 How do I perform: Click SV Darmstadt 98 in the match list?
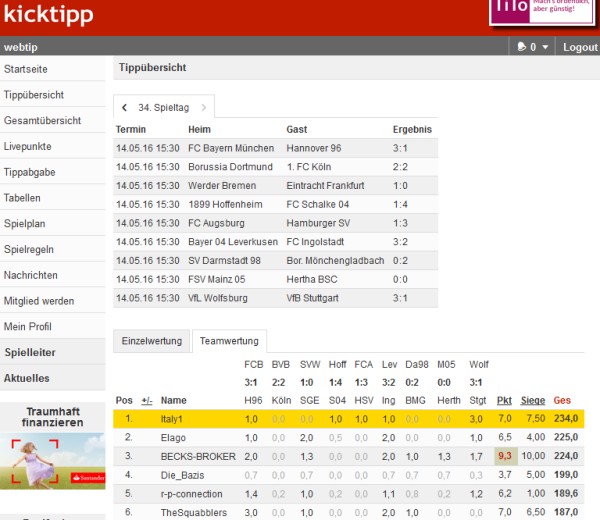(224, 261)
